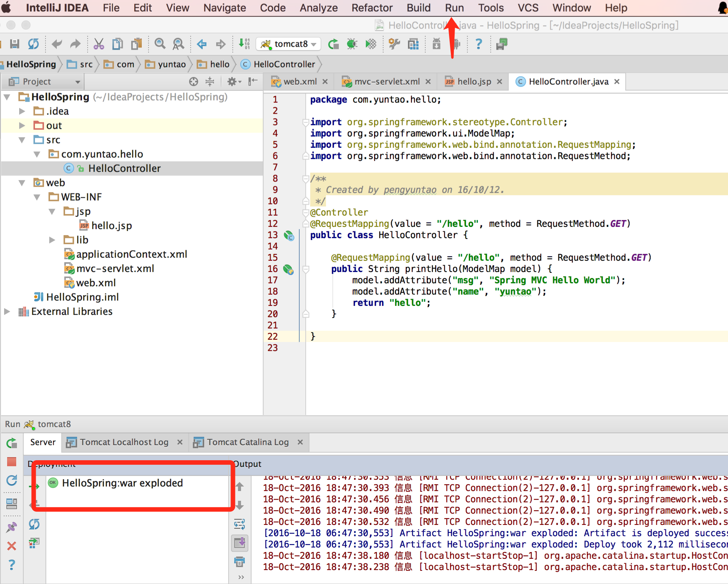Expand the lib folder
This screenshot has width=728, height=584.
tap(52, 240)
